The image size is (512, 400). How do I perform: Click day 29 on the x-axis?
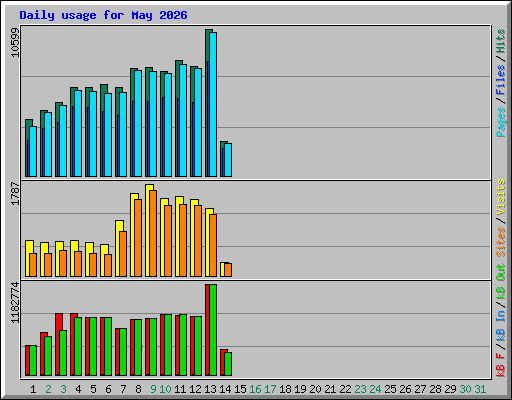click(x=450, y=389)
